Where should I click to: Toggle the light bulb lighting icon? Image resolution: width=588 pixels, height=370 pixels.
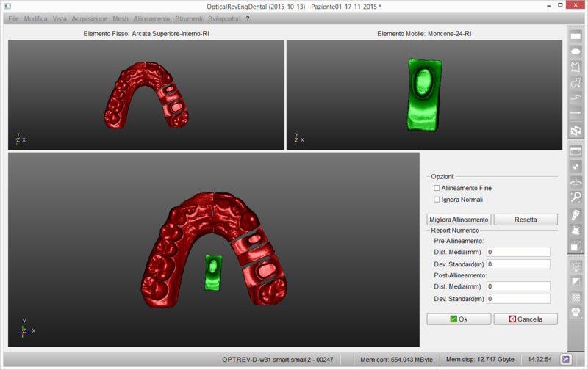pyautogui.click(x=576, y=266)
